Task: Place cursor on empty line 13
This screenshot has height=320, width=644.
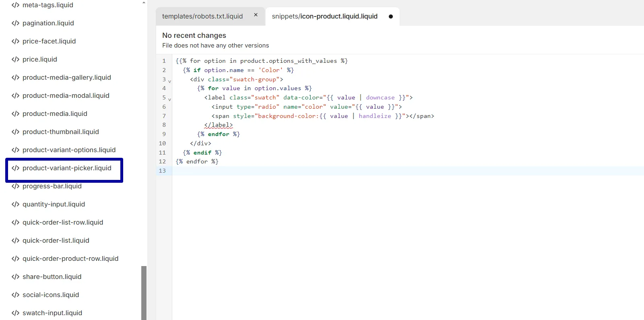Action: click(408, 171)
